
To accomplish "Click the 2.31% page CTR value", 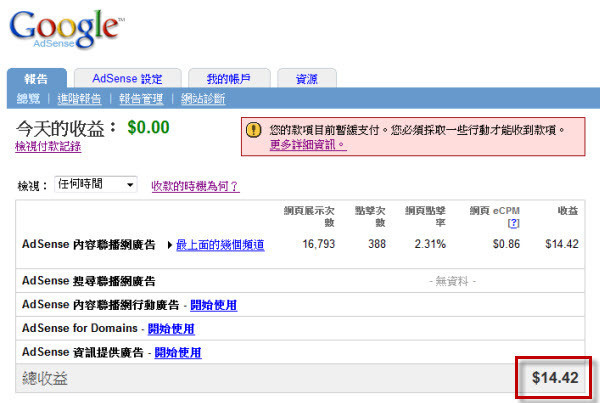I will [x=430, y=244].
